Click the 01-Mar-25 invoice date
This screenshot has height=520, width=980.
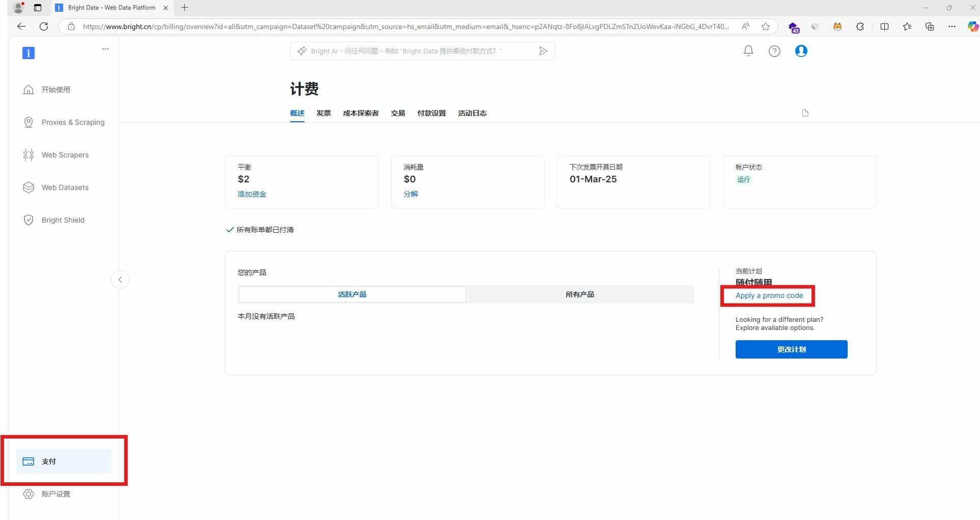[593, 179]
